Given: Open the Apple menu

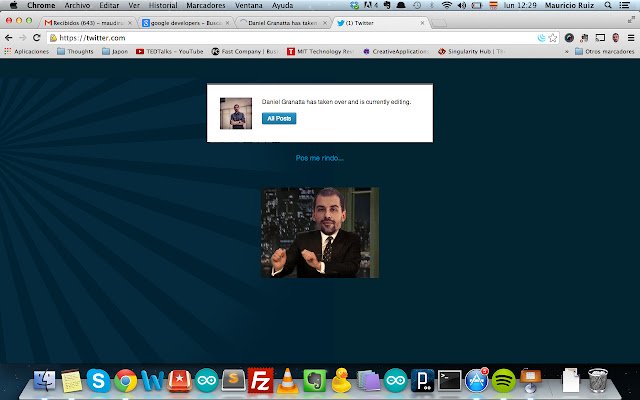Looking at the screenshot, I should point(13,5).
